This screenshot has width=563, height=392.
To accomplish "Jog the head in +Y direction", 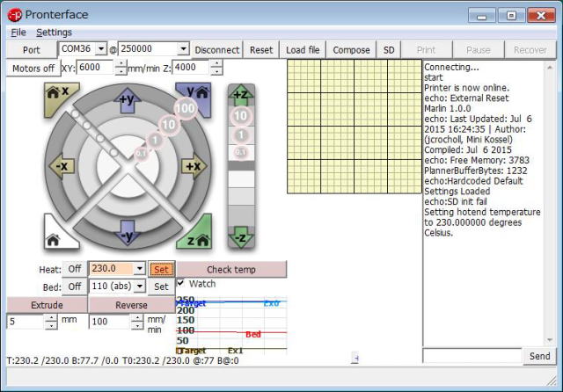I will pos(128,99).
